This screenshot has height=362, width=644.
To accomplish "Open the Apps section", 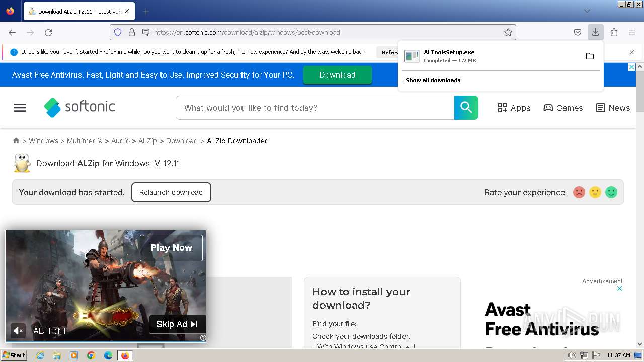I will [514, 108].
